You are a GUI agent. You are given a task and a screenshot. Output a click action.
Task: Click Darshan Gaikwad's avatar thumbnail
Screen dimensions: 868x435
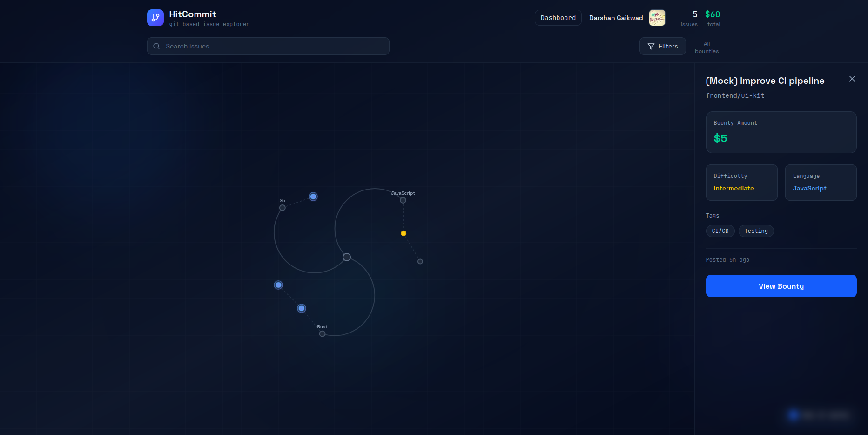[x=657, y=17]
